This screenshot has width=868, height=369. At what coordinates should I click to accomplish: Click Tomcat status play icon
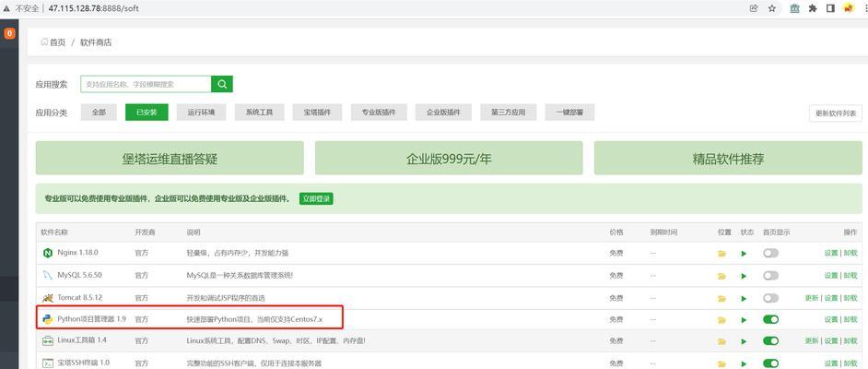[744, 298]
